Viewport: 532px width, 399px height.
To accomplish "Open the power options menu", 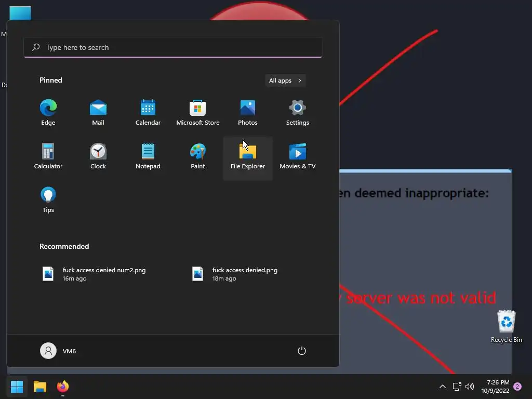I will click(302, 351).
